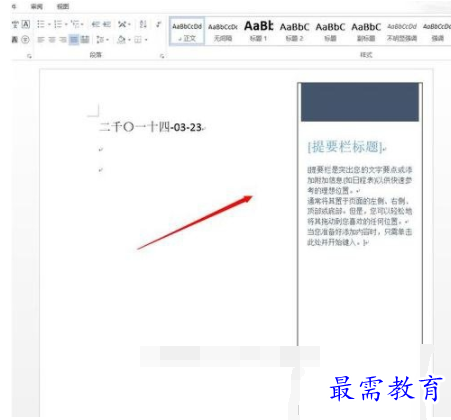451x420 pixels.
Task: Switch to the Review ribbon tab
Action: (36, 6)
